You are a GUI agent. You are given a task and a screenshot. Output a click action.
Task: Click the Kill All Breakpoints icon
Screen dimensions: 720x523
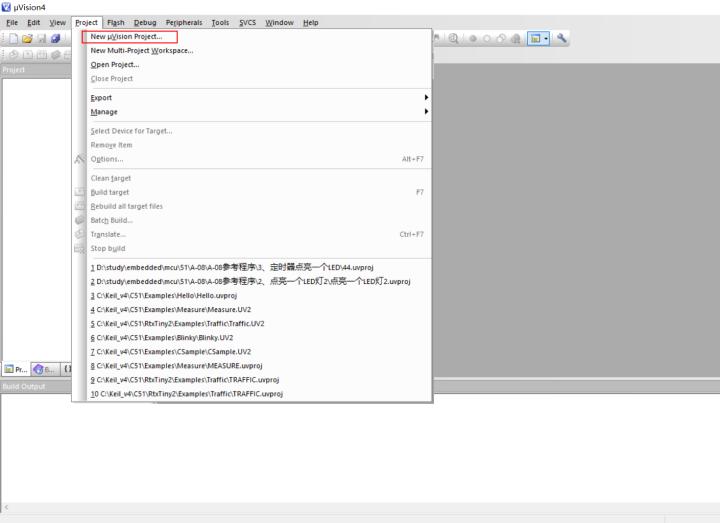515,39
